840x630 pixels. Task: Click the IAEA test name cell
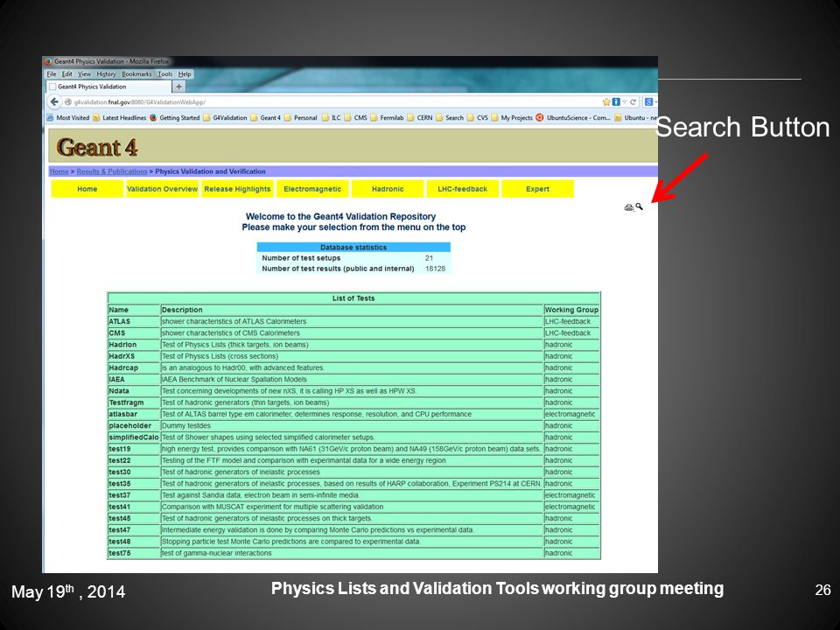134,379
